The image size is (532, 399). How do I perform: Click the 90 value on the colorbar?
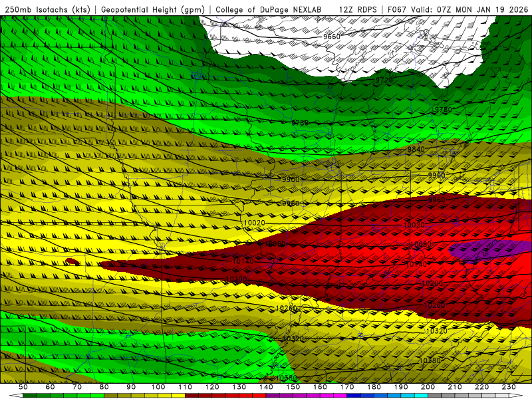coord(131,387)
